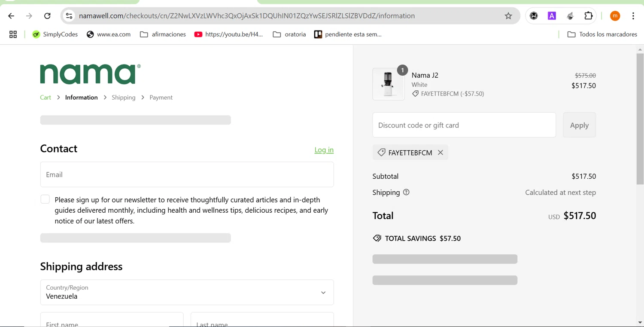Click the tag icon on FAYETTEBFCM chip

point(381,153)
